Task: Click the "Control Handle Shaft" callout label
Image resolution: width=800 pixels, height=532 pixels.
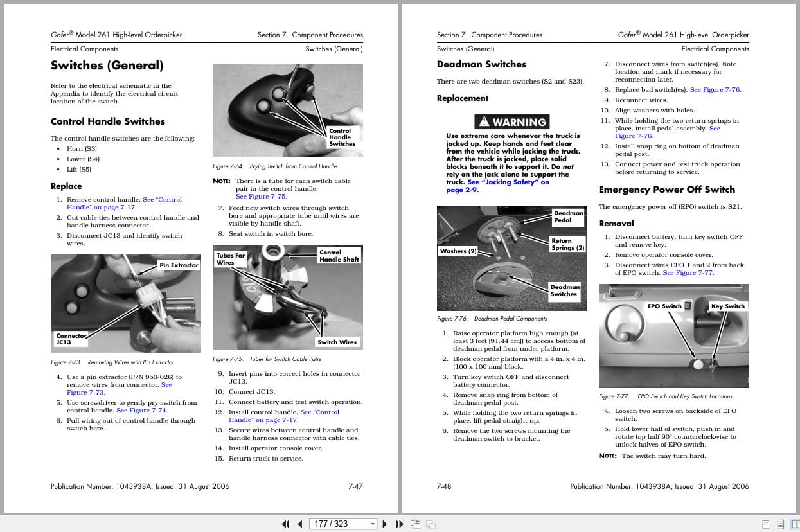Action: click(339, 256)
